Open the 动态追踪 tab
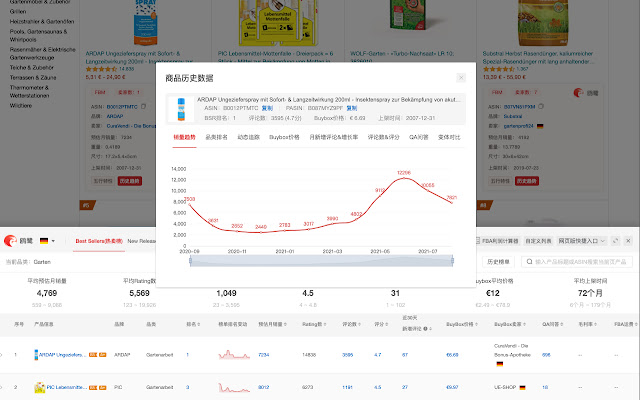This screenshot has height=400, width=640. [x=249, y=137]
